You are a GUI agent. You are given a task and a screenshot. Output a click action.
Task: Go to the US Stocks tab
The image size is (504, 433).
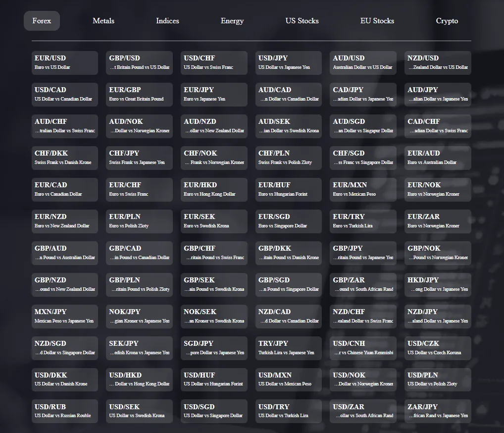tap(302, 21)
